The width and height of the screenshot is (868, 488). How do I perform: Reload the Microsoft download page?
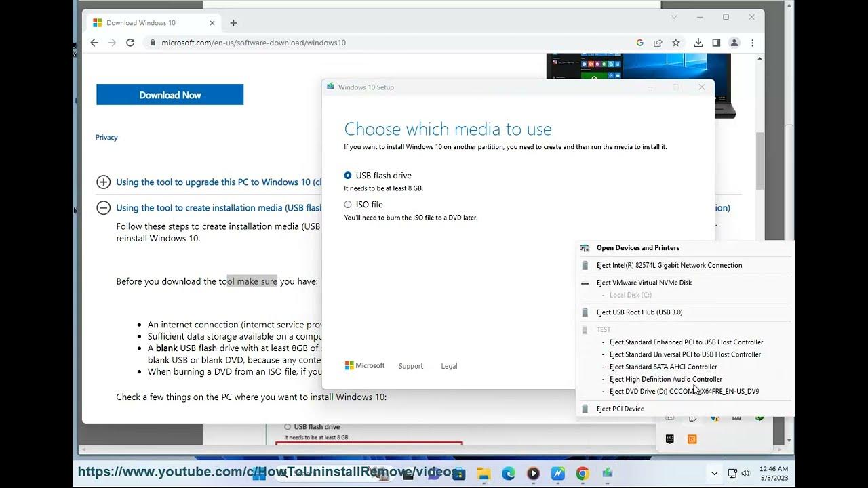131,43
